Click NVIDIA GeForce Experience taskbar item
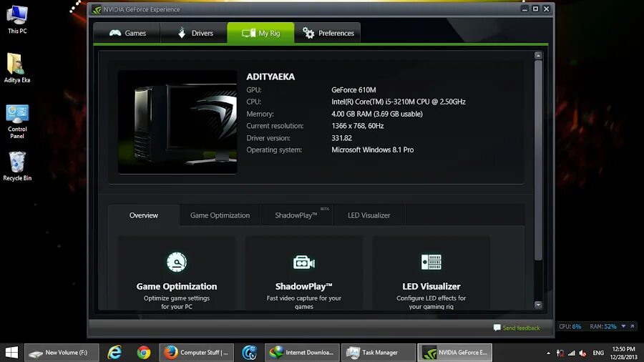 (454, 353)
